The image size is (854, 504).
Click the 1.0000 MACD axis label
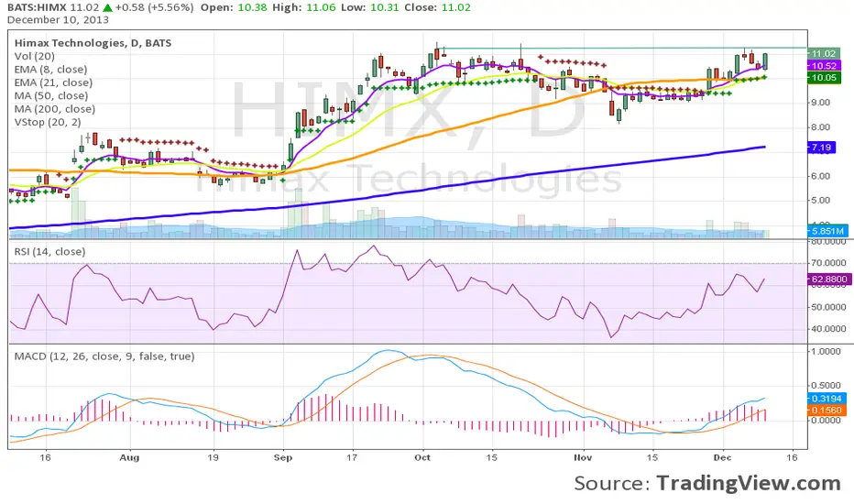(x=826, y=352)
